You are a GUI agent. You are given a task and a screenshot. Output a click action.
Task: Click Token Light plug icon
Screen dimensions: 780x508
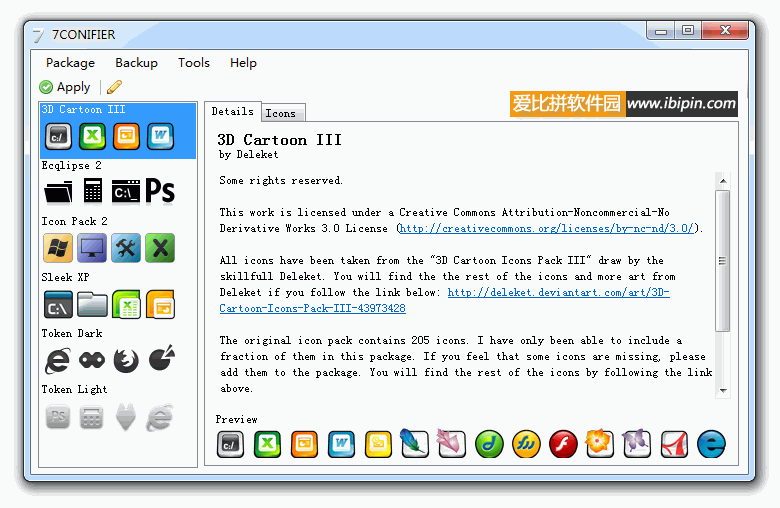[x=125, y=417]
